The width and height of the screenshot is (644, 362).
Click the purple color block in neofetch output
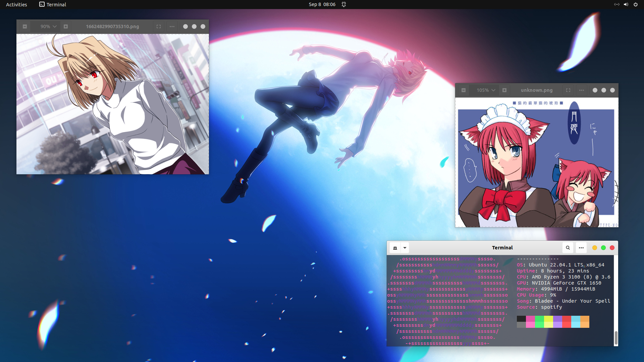pos(557,322)
